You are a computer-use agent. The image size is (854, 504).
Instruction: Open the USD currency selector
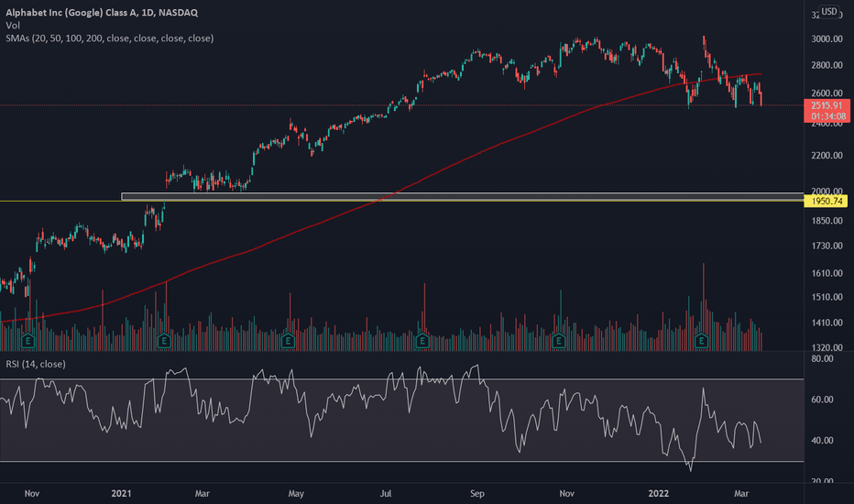click(829, 11)
